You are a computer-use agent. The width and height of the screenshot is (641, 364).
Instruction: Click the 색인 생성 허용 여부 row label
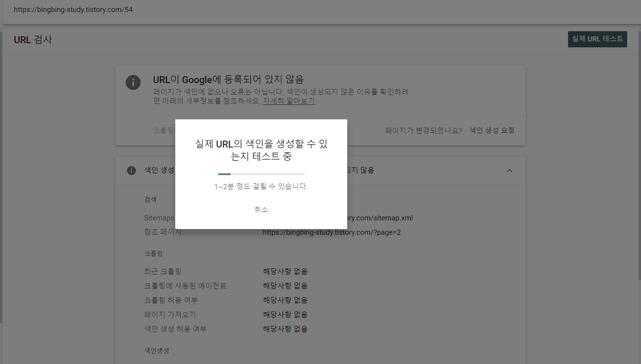point(176,329)
